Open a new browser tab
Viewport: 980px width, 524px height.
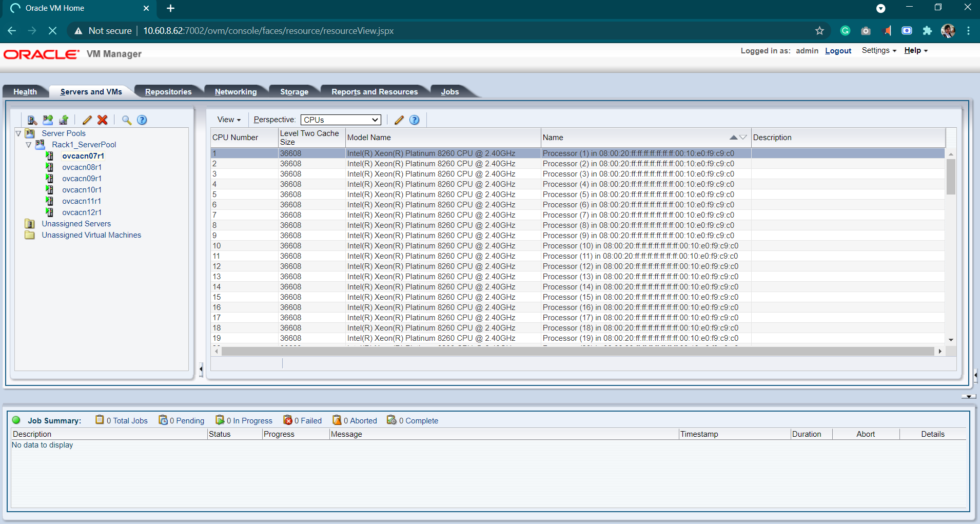pyautogui.click(x=171, y=8)
